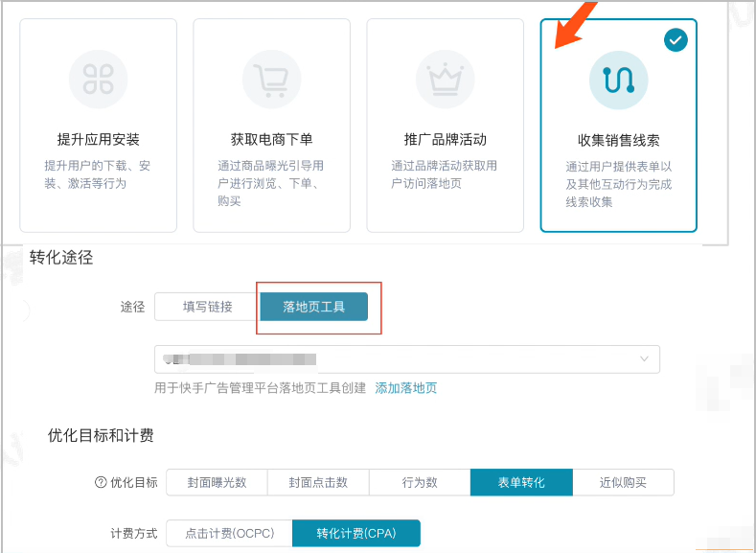
Task: Click the description under 推广品牌活动
Action: (445, 174)
